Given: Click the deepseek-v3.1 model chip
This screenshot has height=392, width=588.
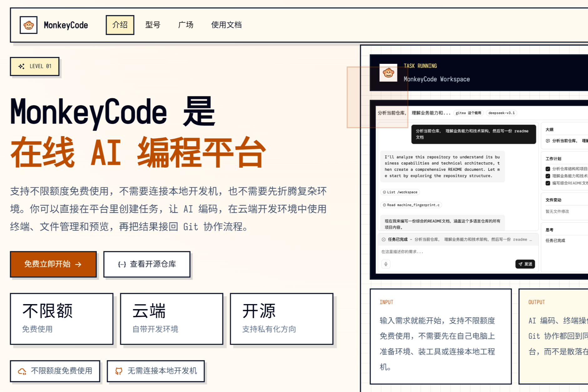Looking at the screenshot, I should coord(501,113).
